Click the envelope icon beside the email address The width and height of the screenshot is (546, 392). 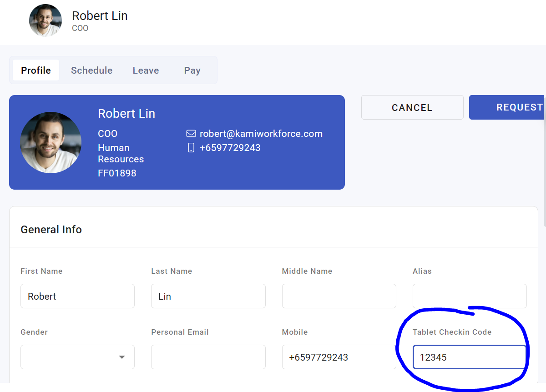pos(191,134)
